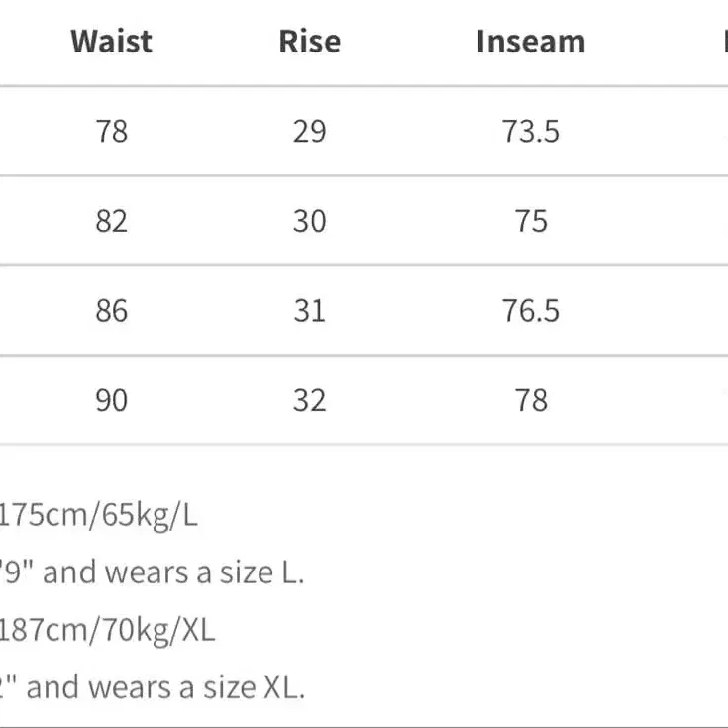728x728 pixels.
Task: Select the inseam value 73.5
Action: (531, 131)
